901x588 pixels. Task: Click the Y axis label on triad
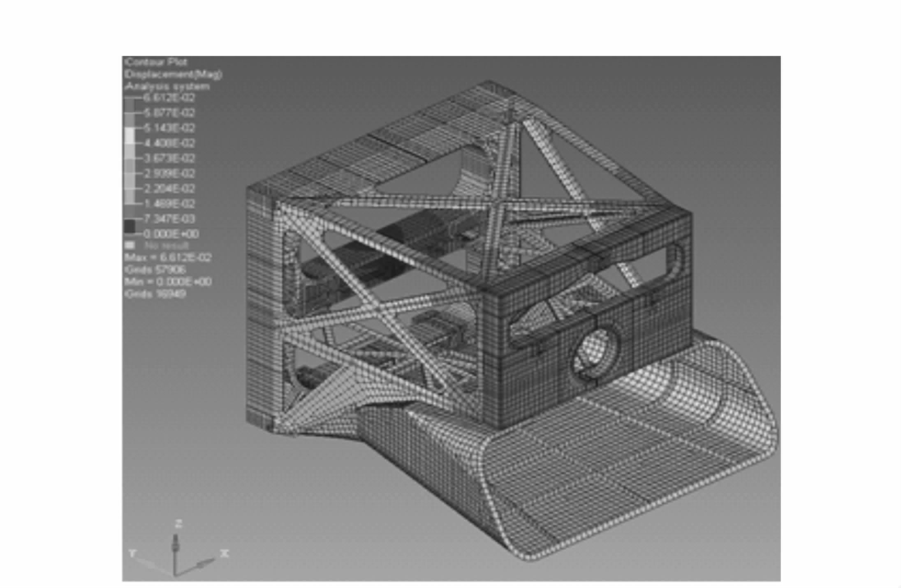coord(132,553)
